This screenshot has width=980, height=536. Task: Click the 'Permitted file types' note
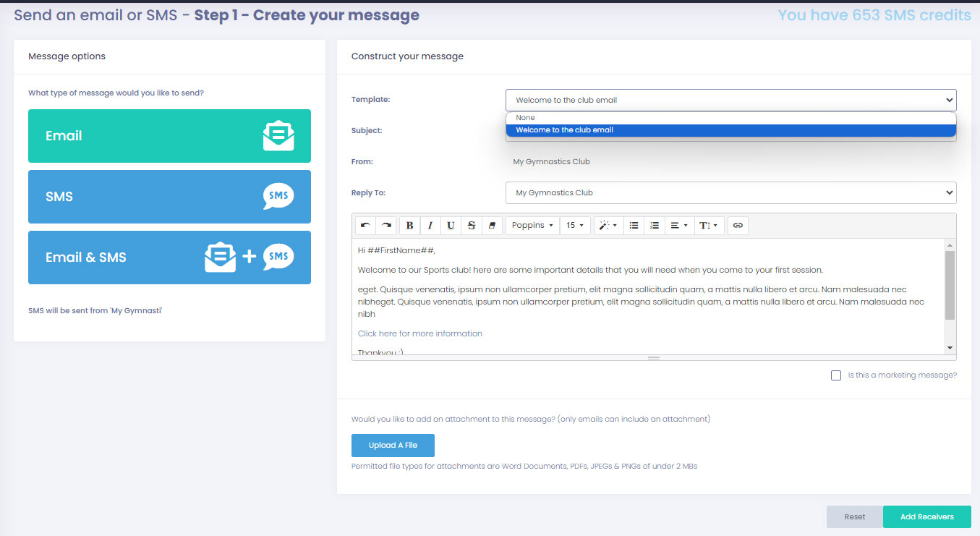(x=524, y=467)
